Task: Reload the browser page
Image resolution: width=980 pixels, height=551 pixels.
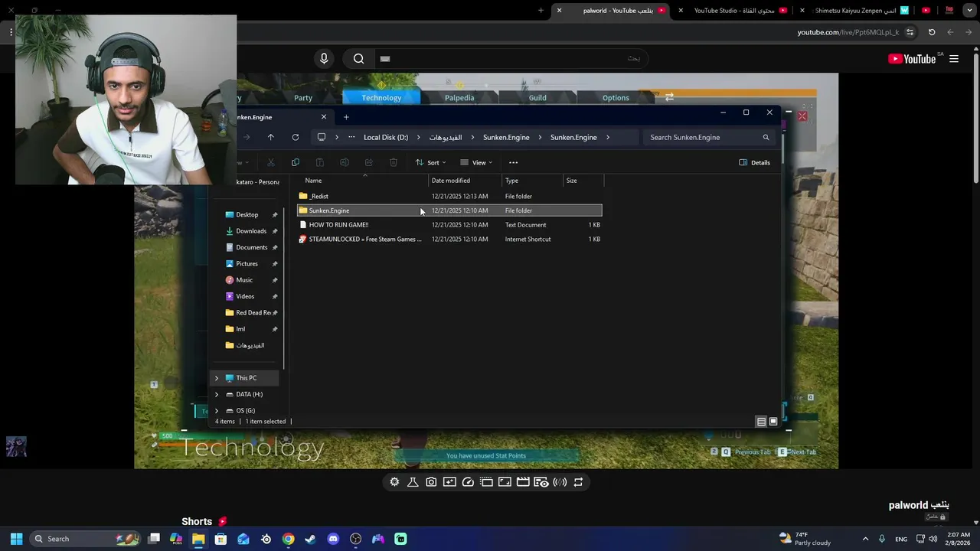Action: [x=932, y=32]
